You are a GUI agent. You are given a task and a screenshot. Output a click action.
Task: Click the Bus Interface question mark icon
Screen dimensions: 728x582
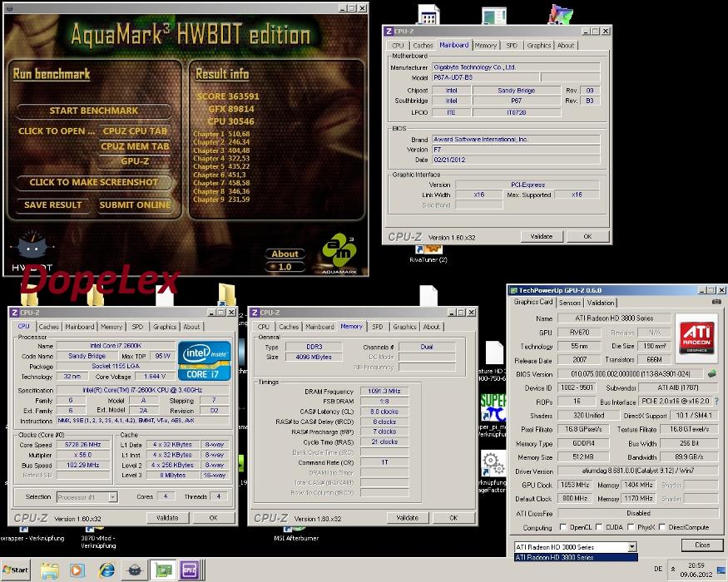[716, 401]
